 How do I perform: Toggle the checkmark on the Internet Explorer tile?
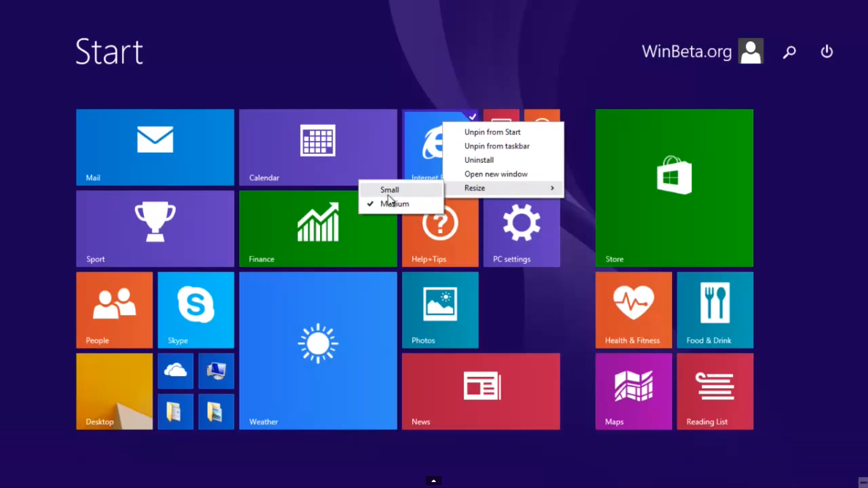pyautogui.click(x=473, y=116)
